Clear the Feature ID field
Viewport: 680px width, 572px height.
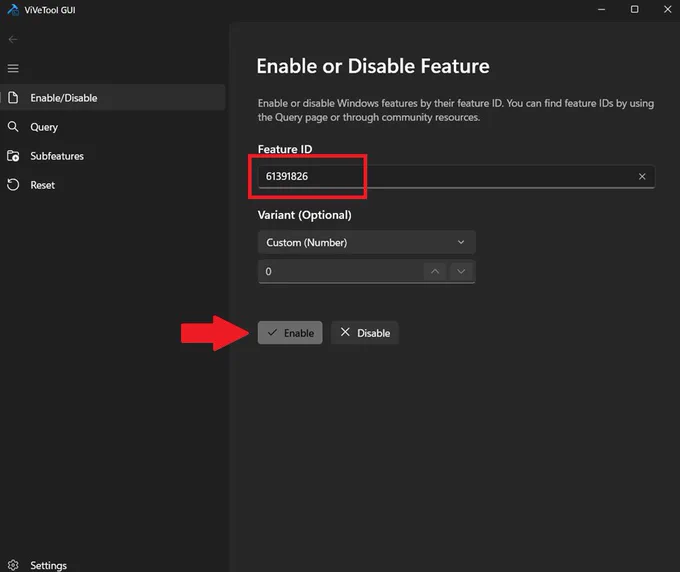point(642,177)
